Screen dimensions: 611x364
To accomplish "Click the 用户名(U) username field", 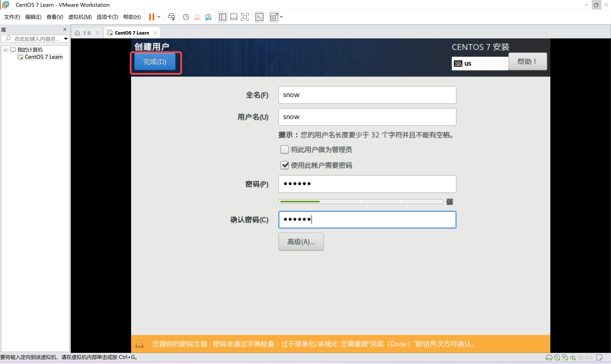I will 367,117.
